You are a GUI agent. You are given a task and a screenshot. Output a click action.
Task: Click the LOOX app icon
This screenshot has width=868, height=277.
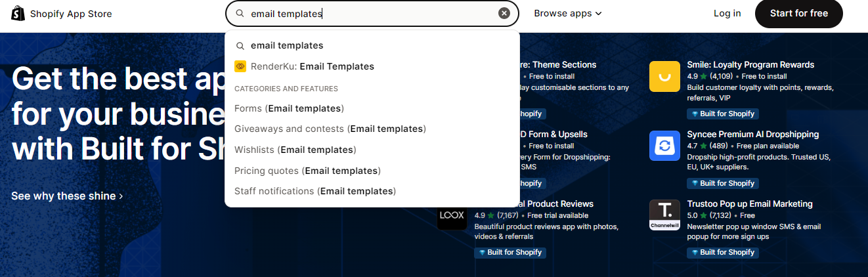click(x=452, y=215)
